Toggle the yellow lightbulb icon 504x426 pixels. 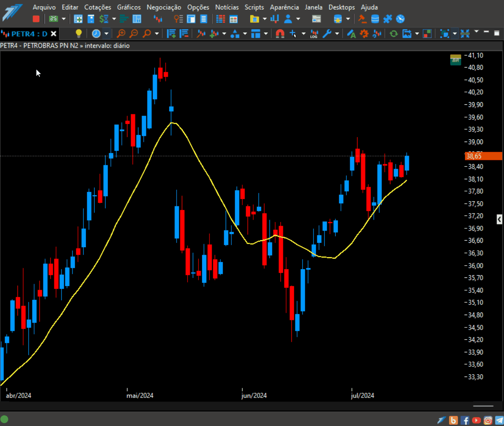click(79, 33)
